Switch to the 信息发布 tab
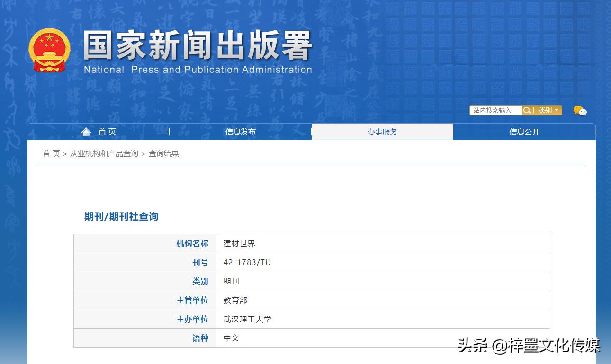The image size is (611, 364). pyautogui.click(x=241, y=132)
